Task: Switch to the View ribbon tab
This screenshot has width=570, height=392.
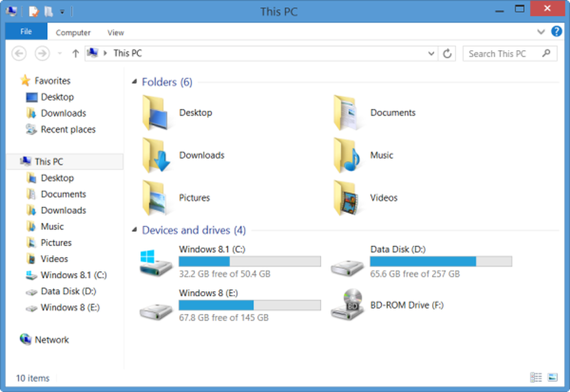Action: coord(116,33)
